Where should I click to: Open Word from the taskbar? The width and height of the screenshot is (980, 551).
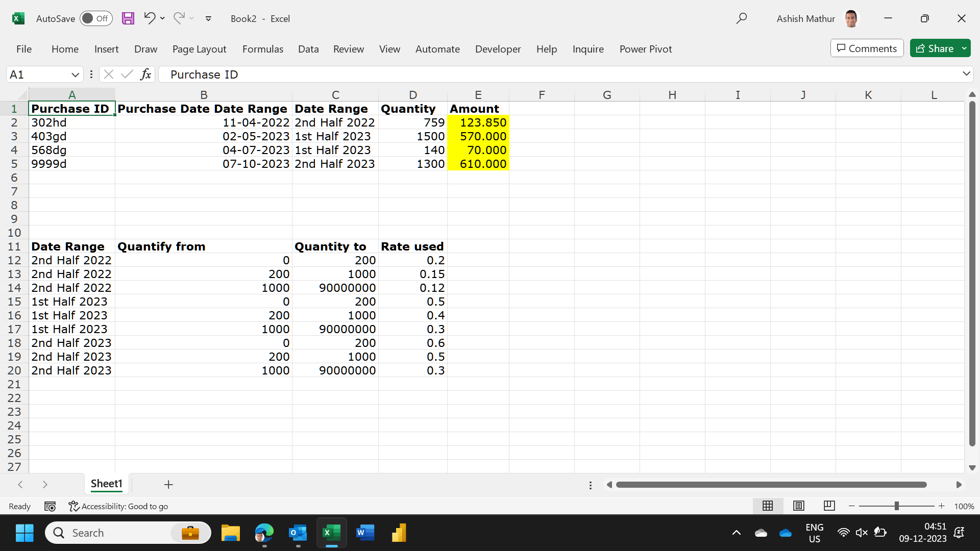point(365,533)
